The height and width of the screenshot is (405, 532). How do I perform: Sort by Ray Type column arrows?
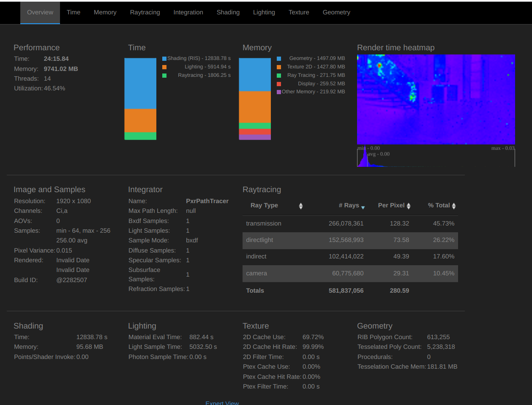301,206
